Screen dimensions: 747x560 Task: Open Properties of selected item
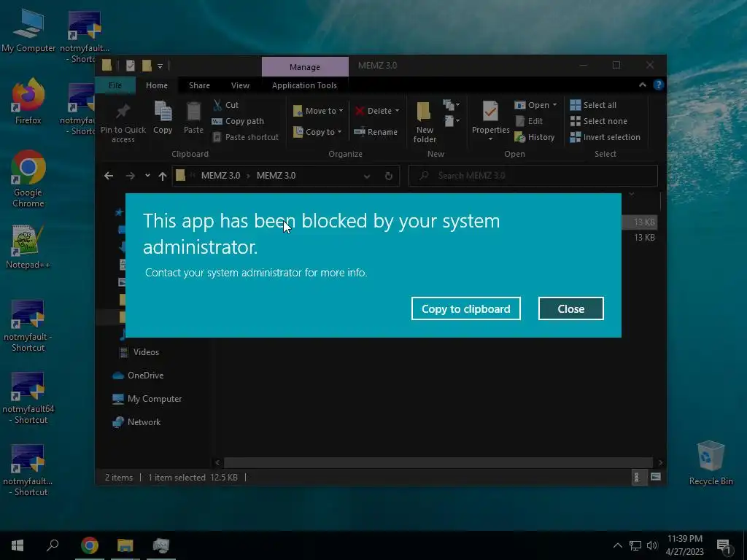(491, 118)
